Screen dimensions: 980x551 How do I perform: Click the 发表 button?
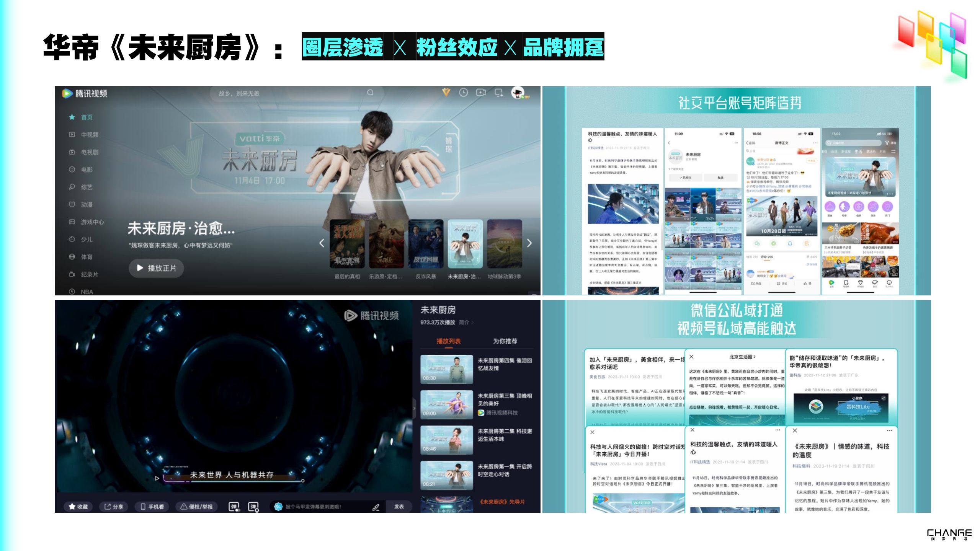pyautogui.click(x=399, y=507)
